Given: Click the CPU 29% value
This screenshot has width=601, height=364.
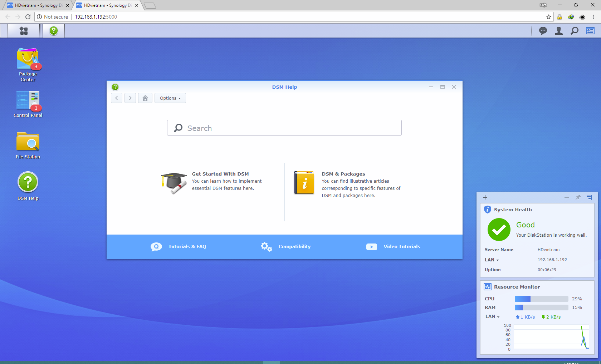Looking at the screenshot, I should (x=577, y=299).
